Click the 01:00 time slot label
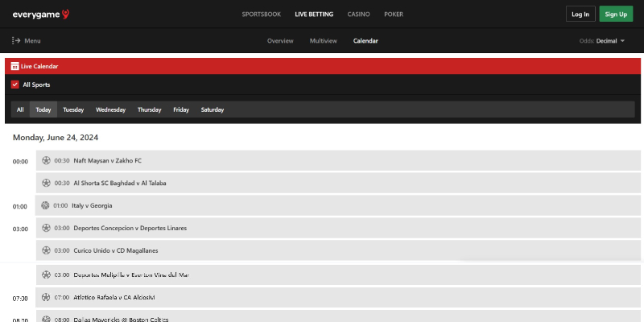The image size is (644, 322). coord(19,207)
